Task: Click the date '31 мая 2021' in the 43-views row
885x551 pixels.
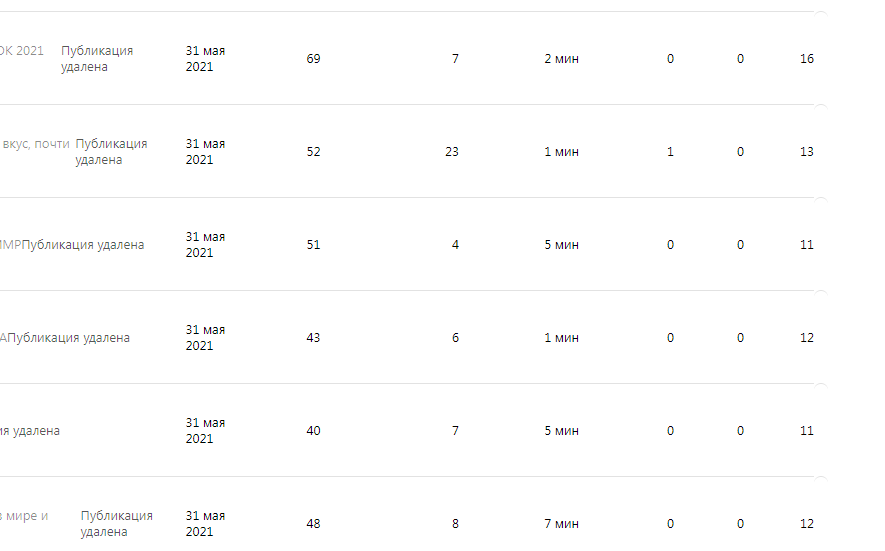Action: pyautogui.click(x=205, y=338)
